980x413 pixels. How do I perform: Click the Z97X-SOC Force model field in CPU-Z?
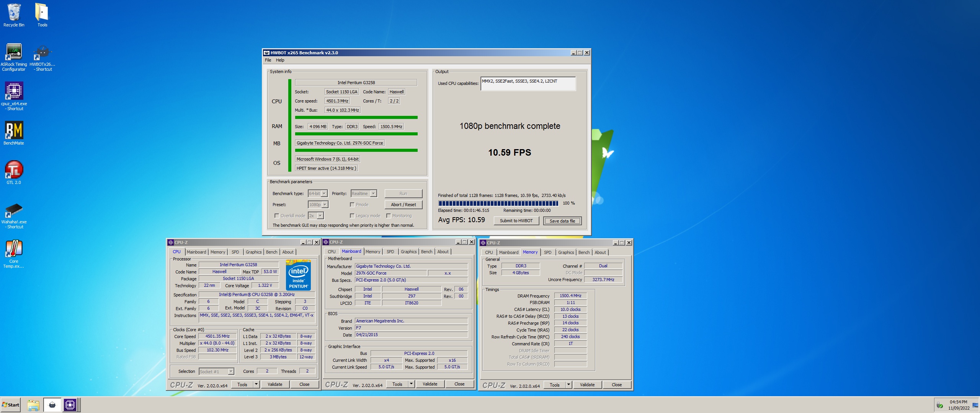click(391, 273)
